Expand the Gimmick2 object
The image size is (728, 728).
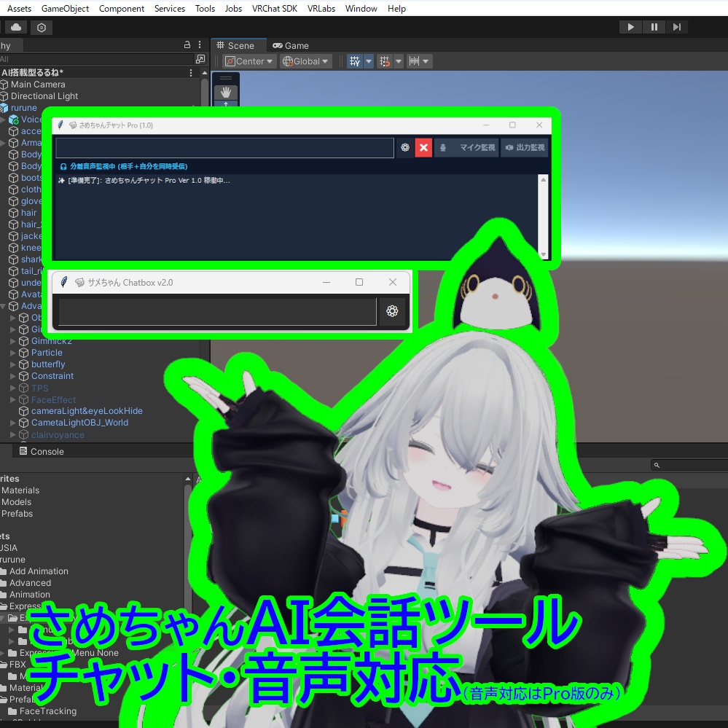(x=13, y=341)
